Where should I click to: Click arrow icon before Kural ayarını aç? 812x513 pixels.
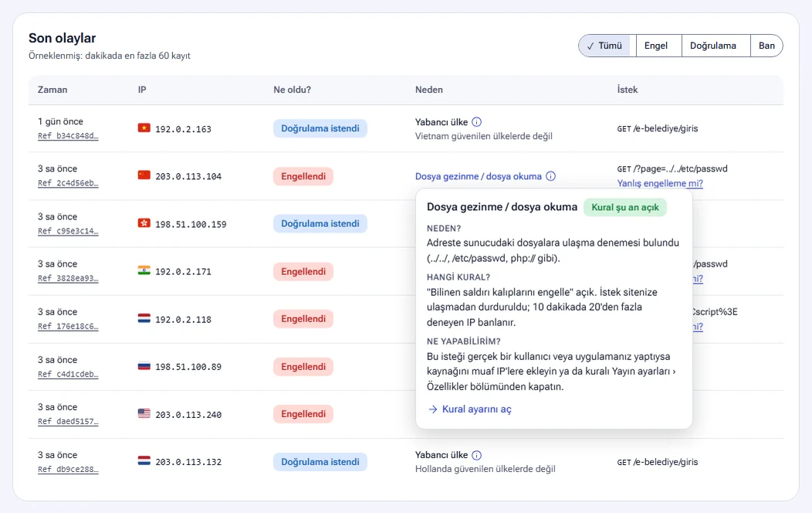(433, 409)
